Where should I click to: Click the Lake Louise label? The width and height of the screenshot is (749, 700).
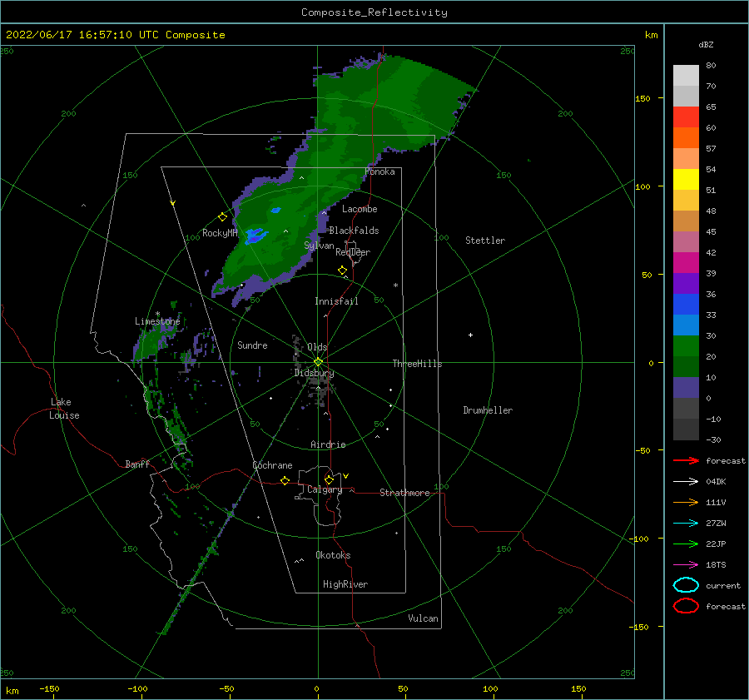pyautogui.click(x=64, y=409)
